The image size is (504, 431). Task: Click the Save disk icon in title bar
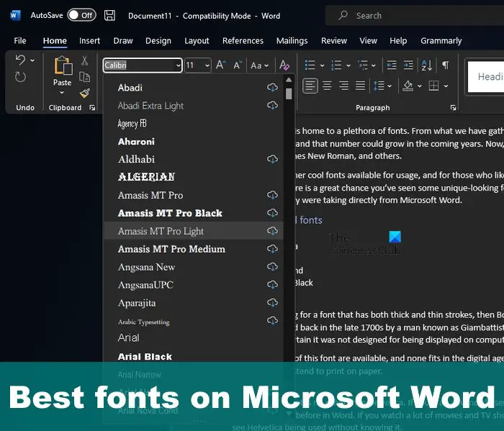pos(109,15)
